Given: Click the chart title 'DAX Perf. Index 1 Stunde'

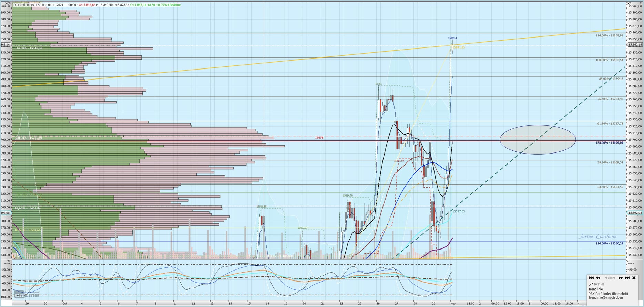Looking at the screenshot, I should [x=30, y=5].
